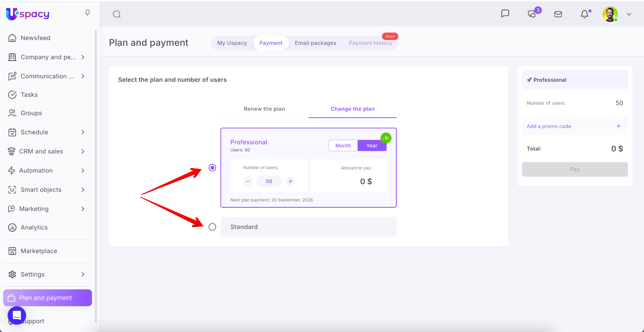Open group chats icon with badge
The height and width of the screenshot is (332, 644).
[x=532, y=14]
